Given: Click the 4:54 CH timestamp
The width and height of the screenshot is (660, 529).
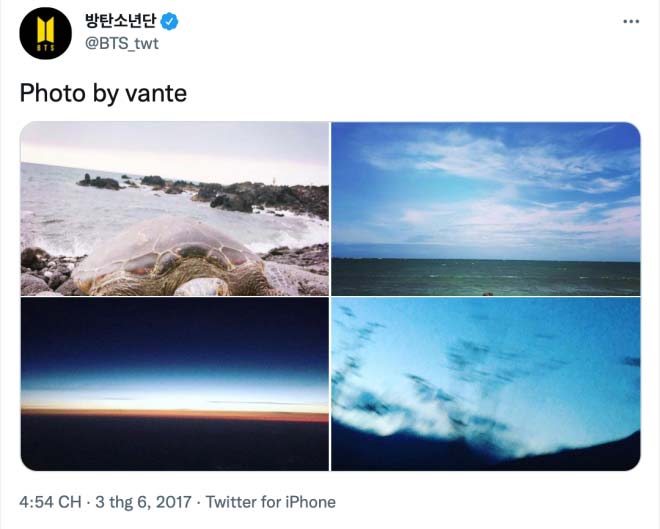Looking at the screenshot, I should (x=50, y=502).
